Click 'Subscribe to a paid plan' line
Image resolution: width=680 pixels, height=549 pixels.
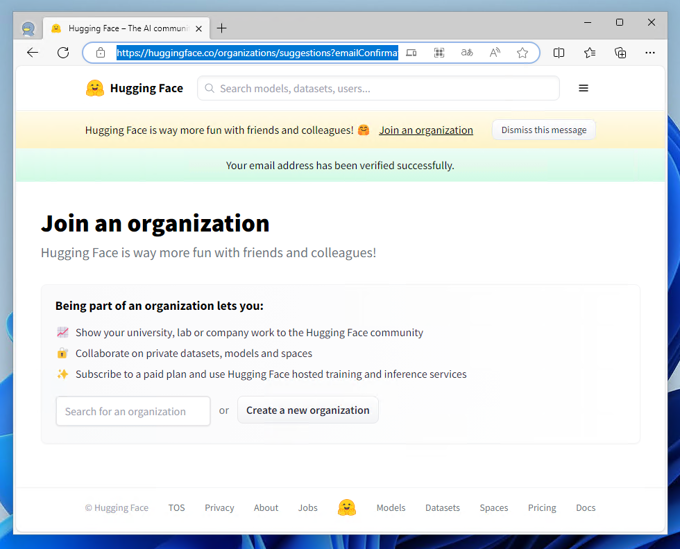[x=271, y=374]
